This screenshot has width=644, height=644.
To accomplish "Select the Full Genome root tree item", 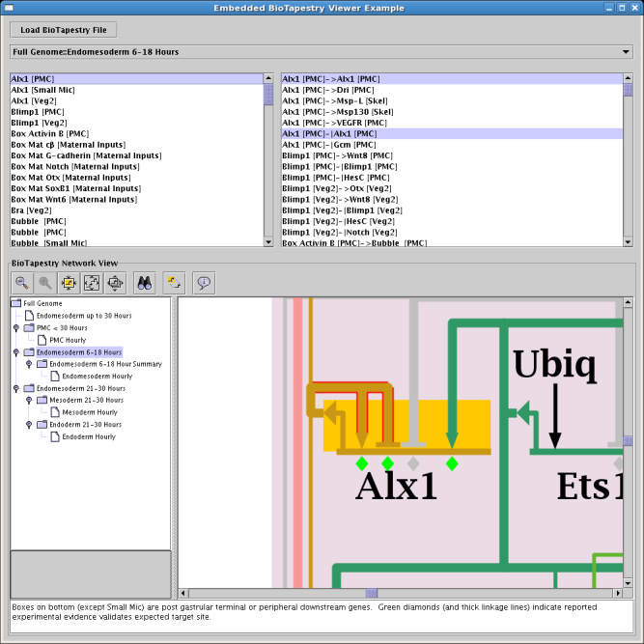I will click(43, 303).
